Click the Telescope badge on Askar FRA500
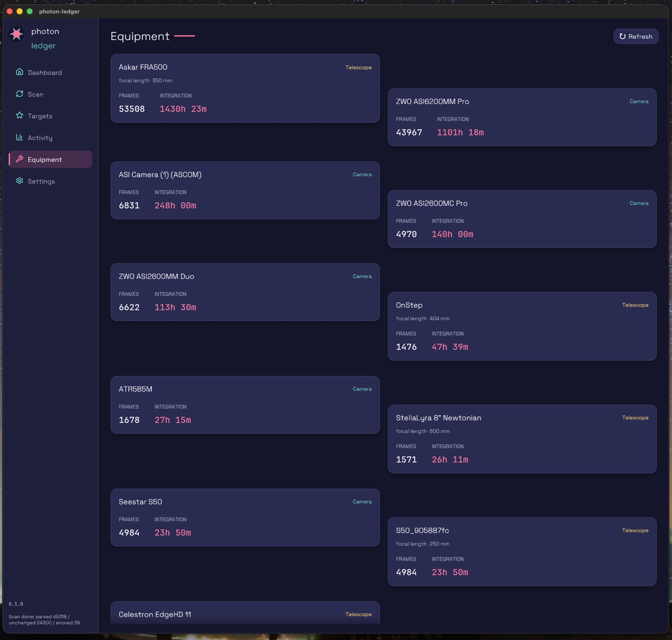Viewport: 672px width, 640px height. coord(359,67)
